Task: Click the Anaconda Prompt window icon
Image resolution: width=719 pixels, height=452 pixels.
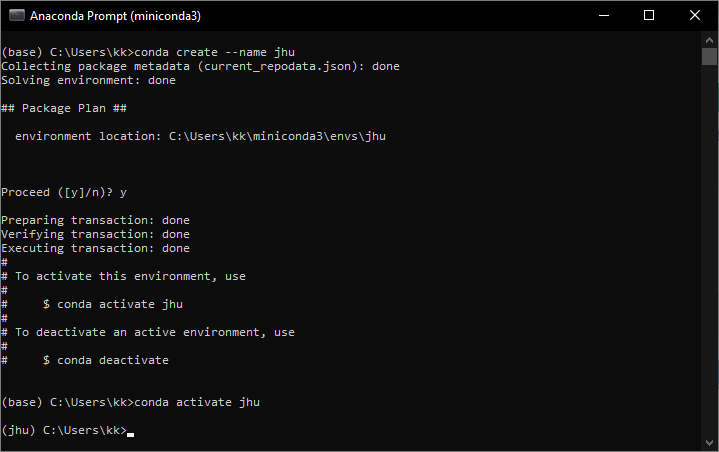Action: [x=16, y=15]
